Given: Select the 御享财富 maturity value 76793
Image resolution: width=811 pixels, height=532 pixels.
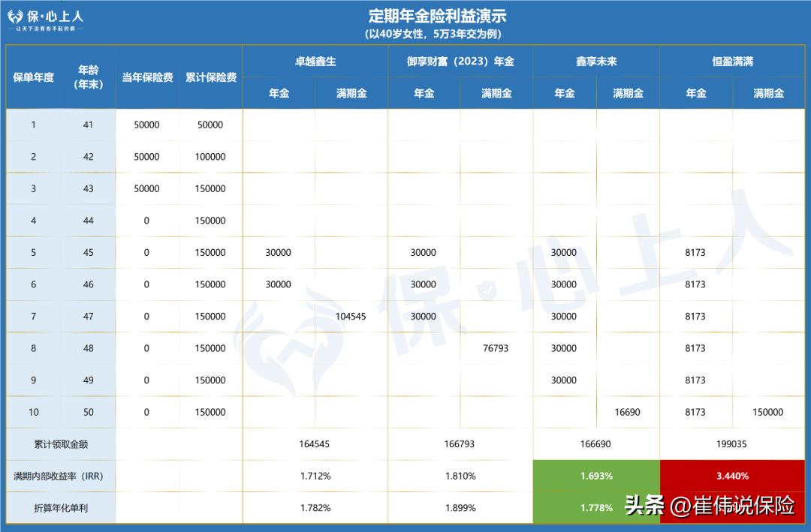Looking at the screenshot, I should (x=496, y=348).
